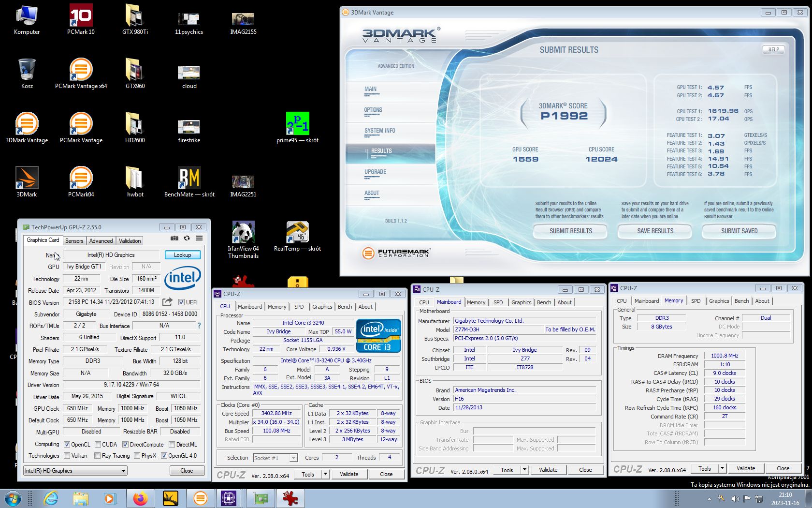Click BIOS version share/export icon in GPU-Z
This screenshot has width=812, height=508.
167,302
